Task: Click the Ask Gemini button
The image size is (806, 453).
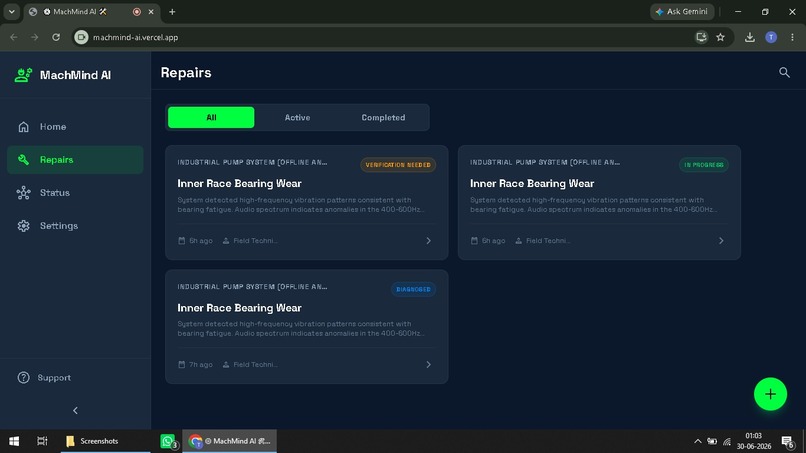Action: pos(682,11)
